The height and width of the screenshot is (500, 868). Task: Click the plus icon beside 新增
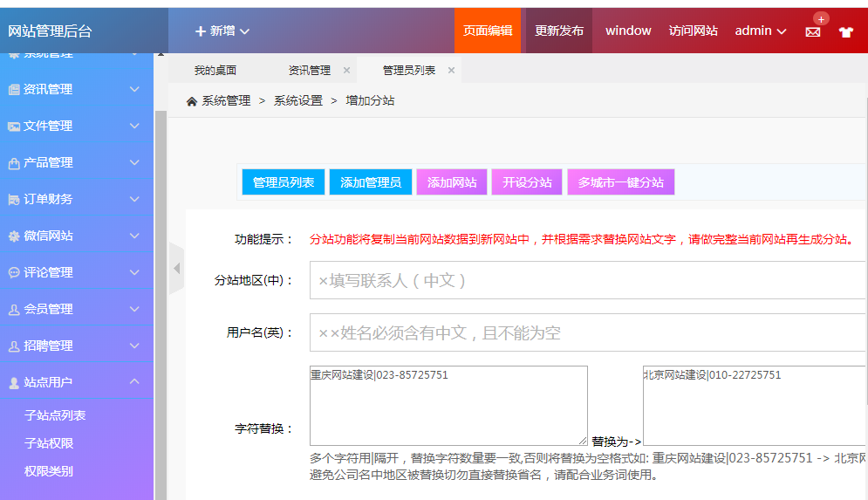[x=201, y=31]
